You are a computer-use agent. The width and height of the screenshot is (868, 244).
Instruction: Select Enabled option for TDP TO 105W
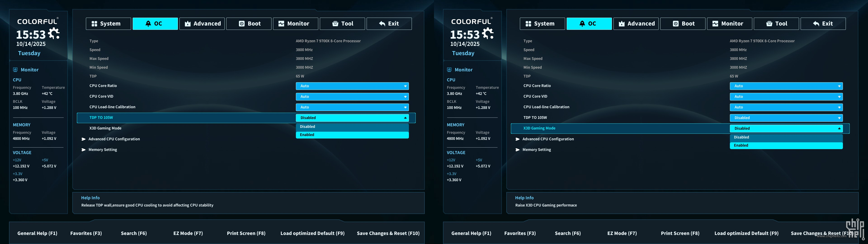(x=352, y=135)
